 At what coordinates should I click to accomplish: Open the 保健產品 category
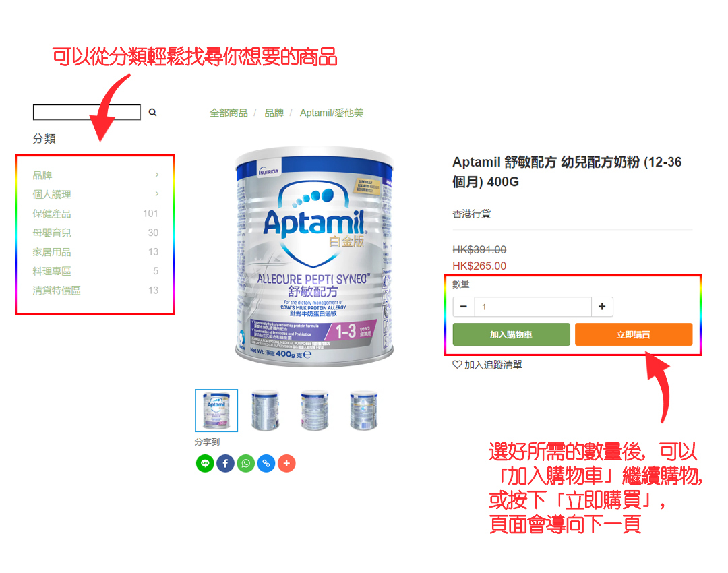coord(51,214)
